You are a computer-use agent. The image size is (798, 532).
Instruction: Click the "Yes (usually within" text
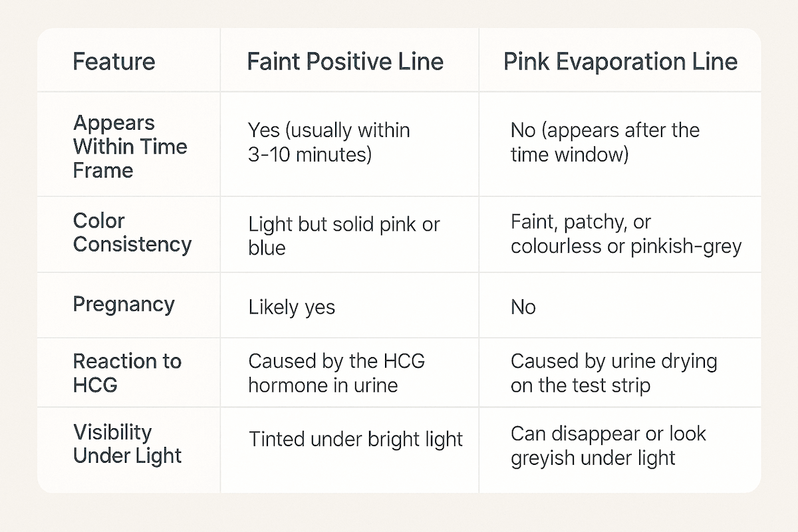click(329, 130)
